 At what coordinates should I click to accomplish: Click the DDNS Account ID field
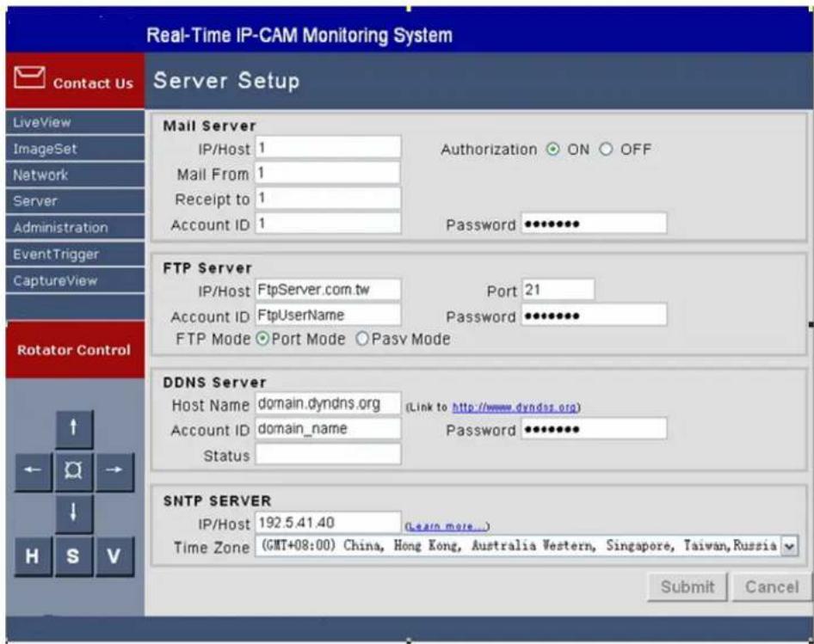[x=328, y=429]
